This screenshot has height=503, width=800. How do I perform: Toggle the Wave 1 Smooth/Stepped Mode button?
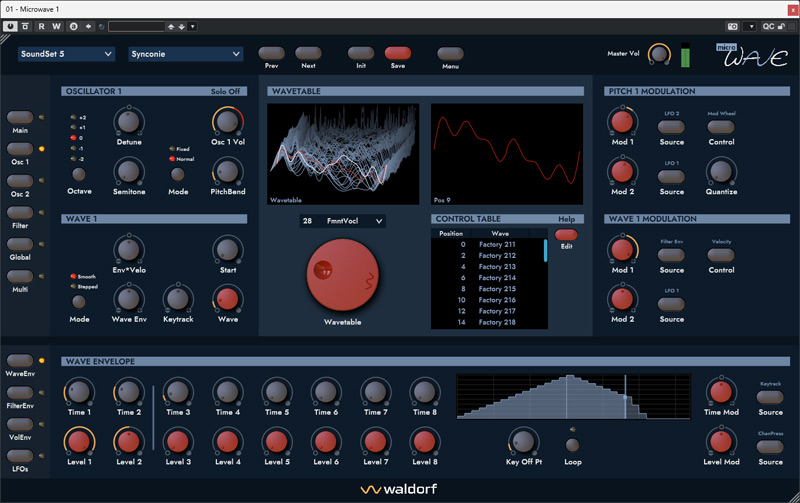point(80,301)
